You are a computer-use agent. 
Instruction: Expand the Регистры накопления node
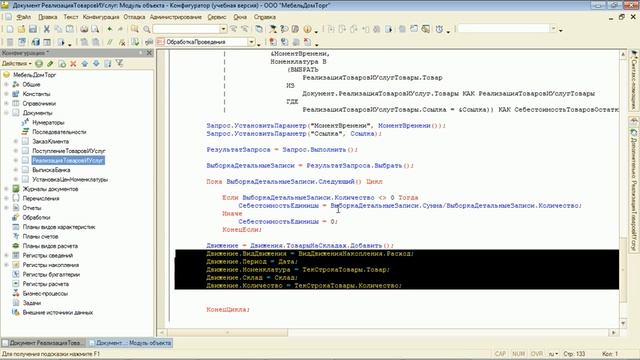click(7, 265)
